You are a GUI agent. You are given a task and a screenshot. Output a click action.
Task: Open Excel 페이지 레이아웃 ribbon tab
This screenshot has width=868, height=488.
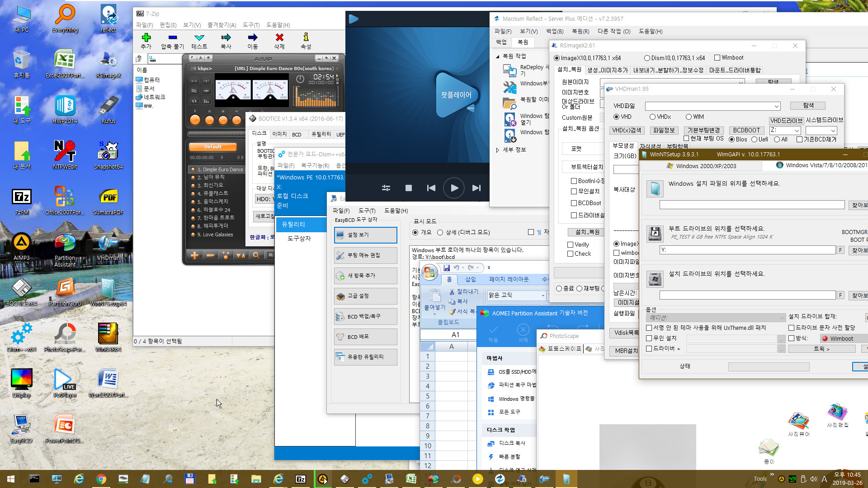tap(509, 280)
